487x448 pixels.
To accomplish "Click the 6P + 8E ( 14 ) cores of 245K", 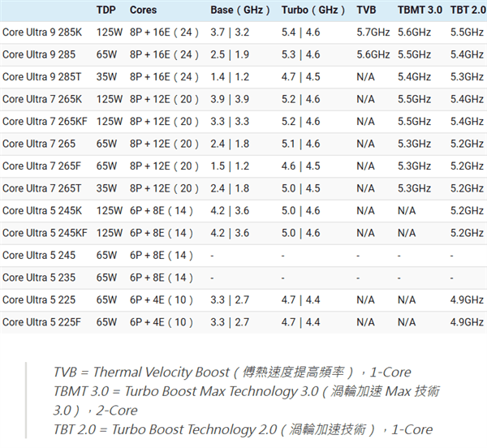I will tap(162, 211).
